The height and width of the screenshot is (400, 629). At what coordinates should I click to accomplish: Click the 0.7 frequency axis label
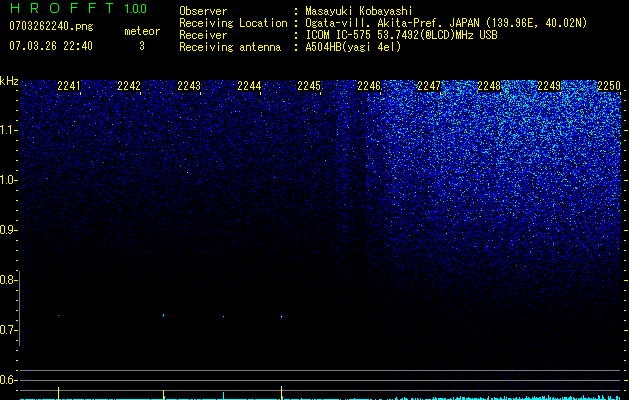[x=7, y=330]
